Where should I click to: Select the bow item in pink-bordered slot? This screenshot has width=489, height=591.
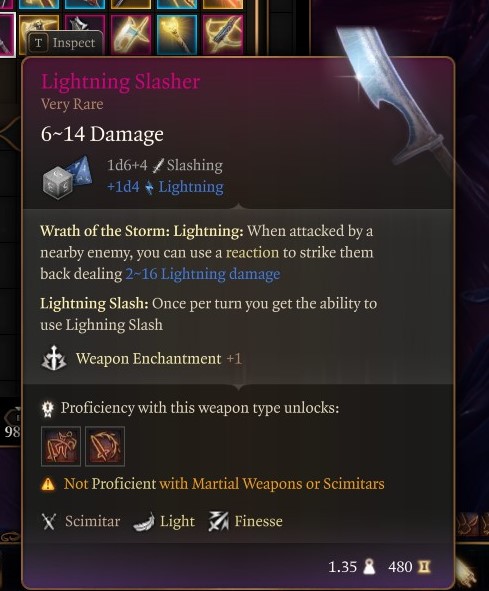(223, 35)
